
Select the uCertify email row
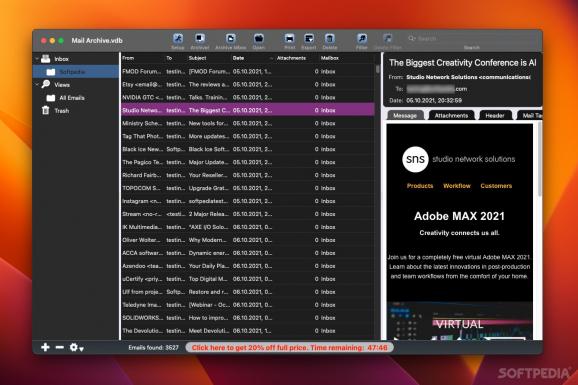point(248,279)
